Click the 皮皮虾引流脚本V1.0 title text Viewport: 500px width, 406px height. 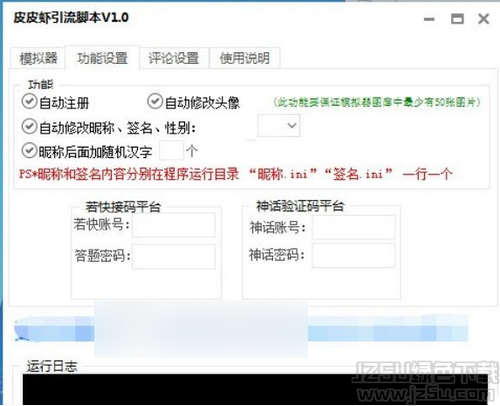[71, 18]
